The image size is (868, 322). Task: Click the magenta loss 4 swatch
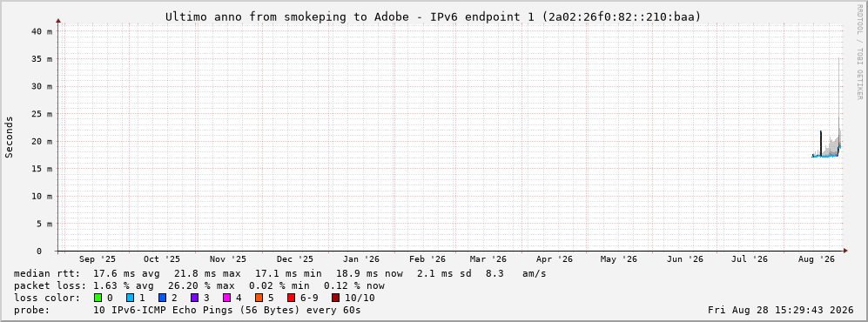(227, 298)
